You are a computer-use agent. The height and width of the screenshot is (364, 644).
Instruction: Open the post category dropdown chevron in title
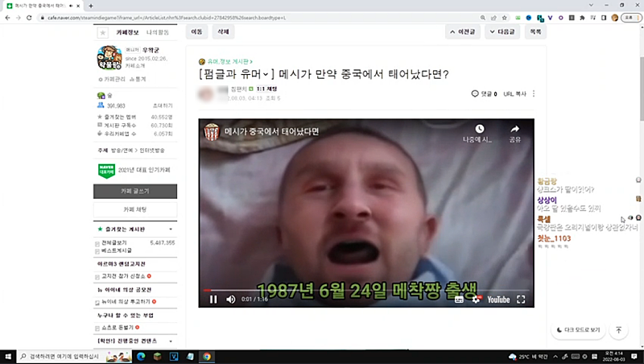266,74
